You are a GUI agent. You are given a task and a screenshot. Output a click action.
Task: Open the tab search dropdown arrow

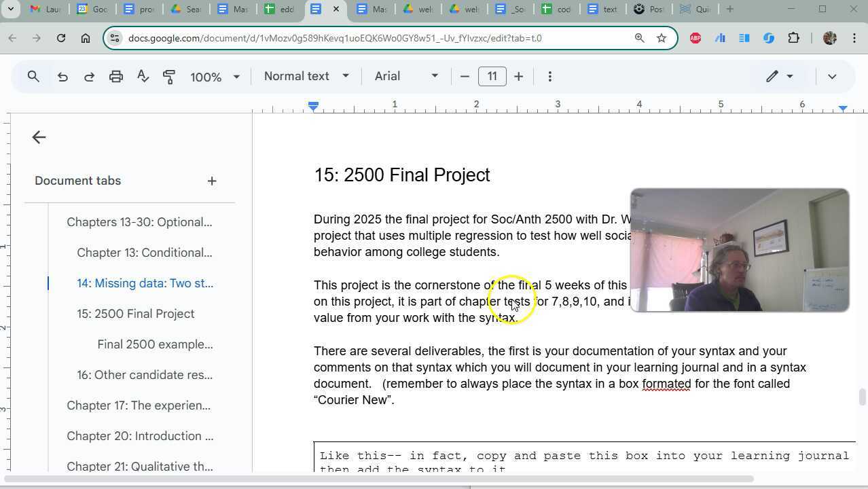(11, 9)
